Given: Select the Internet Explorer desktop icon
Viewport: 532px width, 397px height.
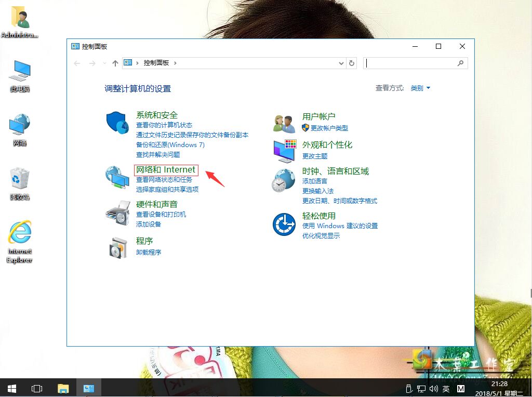Looking at the screenshot, I should pyautogui.click(x=20, y=242).
